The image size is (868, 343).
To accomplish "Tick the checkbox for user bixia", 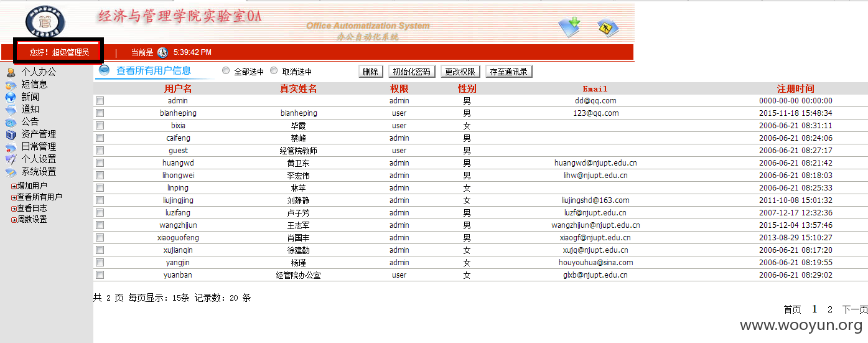I will (x=100, y=126).
